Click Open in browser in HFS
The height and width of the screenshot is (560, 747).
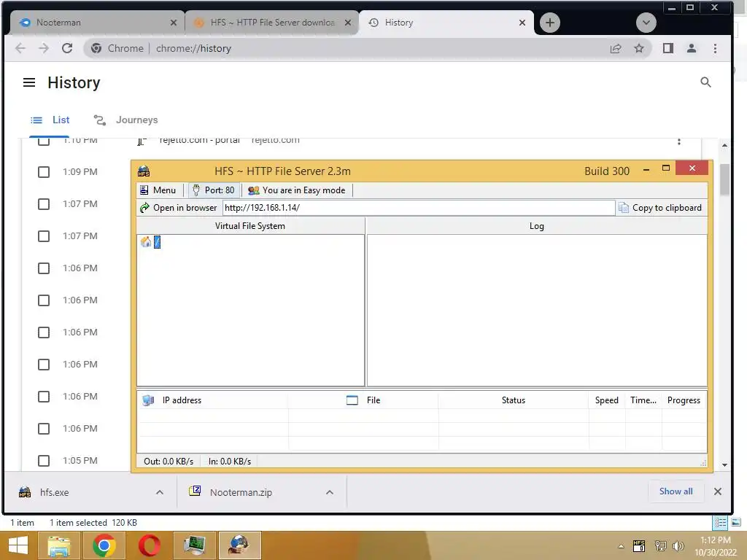pos(179,208)
